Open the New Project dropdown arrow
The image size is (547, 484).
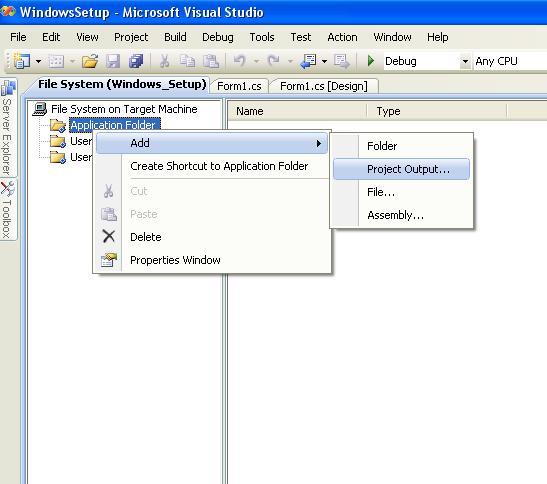[38, 62]
